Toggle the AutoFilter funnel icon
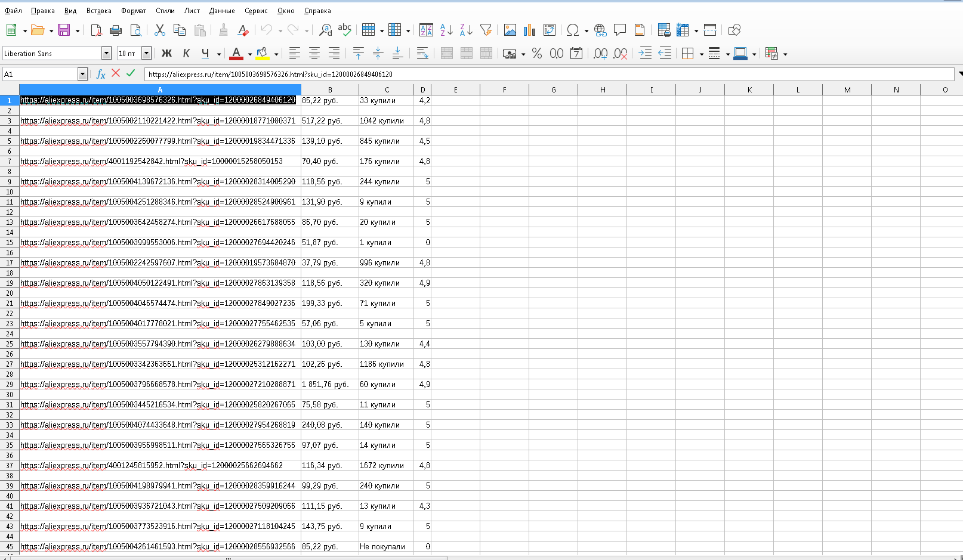Image resolution: width=963 pixels, height=560 pixels. coord(486,30)
